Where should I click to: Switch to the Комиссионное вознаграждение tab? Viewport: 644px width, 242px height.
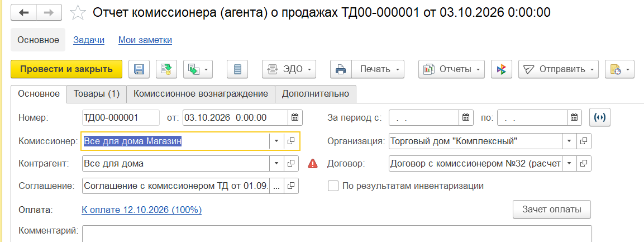(x=201, y=94)
